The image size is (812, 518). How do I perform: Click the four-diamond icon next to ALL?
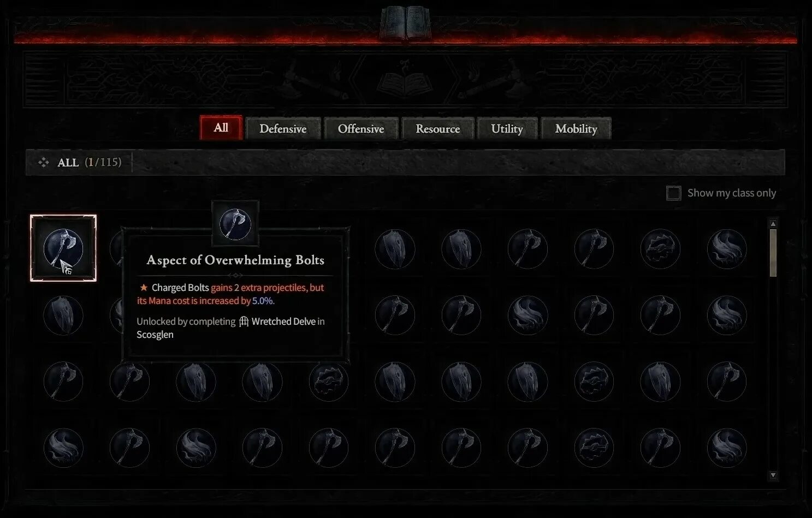(x=44, y=162)
